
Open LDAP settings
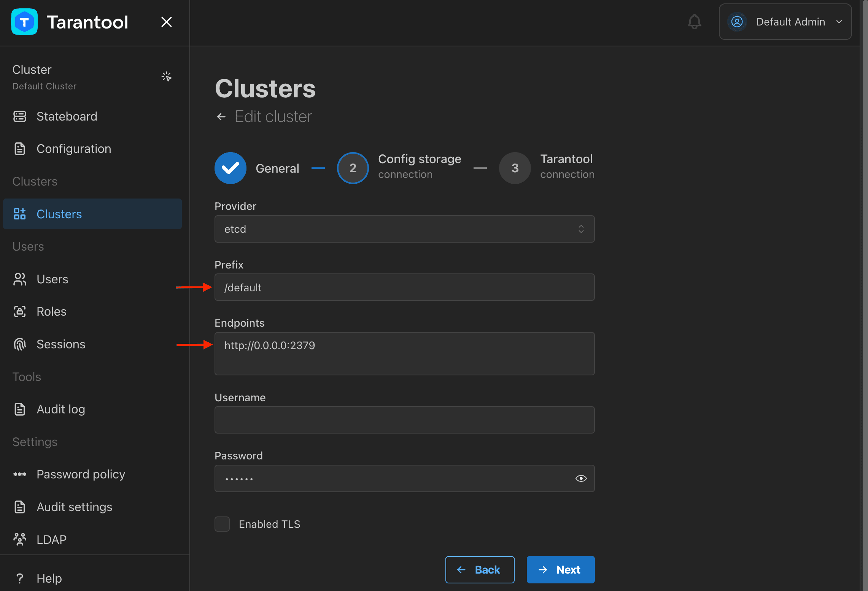92,539
